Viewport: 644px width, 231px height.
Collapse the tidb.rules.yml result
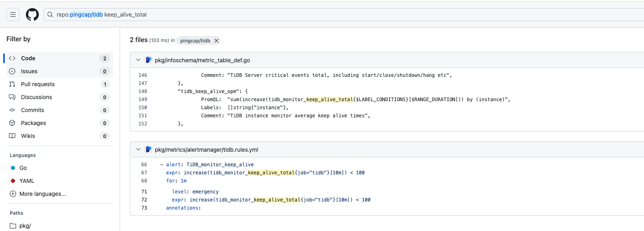pyautogui.click(x=138, y=150)
